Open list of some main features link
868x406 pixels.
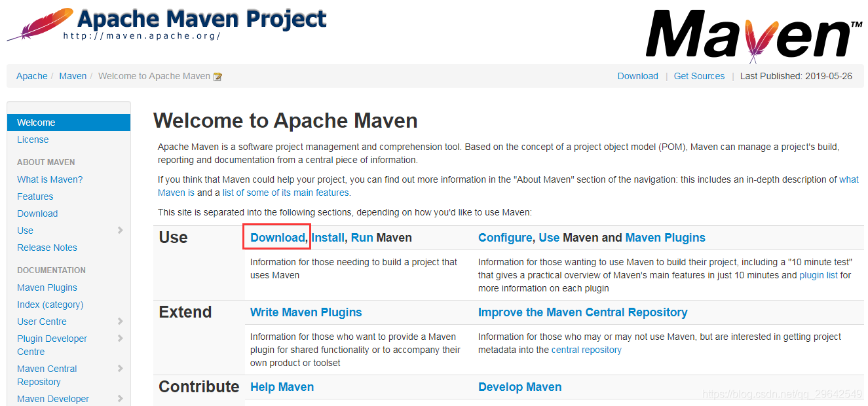(286, 193)
